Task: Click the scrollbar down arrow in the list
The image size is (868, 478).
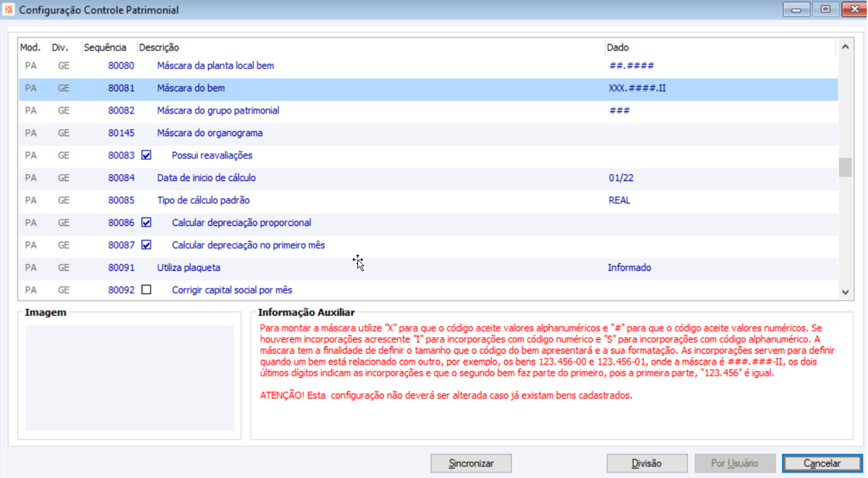Action: [x=845, y=291]
